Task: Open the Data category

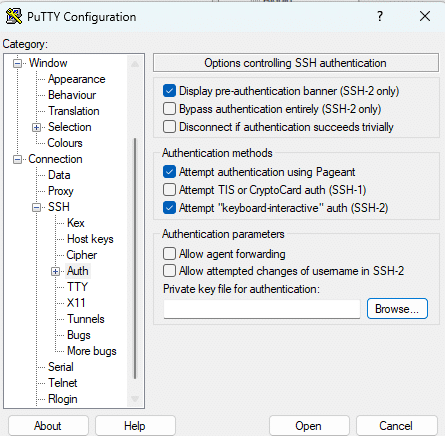Action: tap(59, 175)
